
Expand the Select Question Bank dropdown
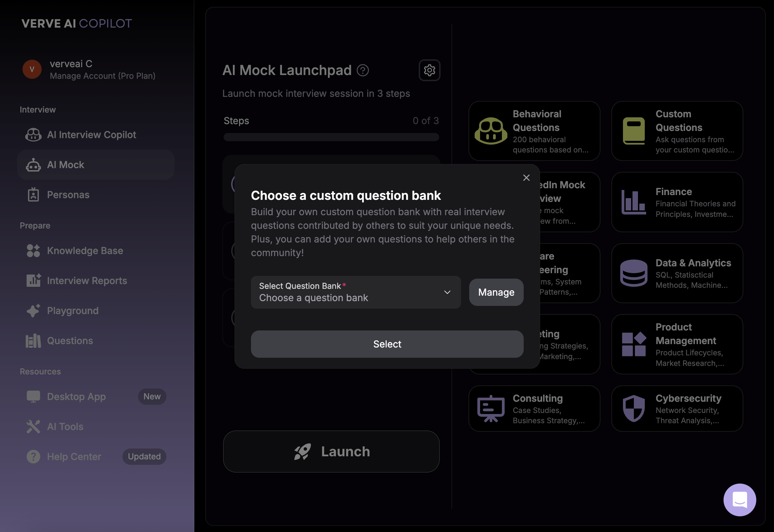(355, 292)
